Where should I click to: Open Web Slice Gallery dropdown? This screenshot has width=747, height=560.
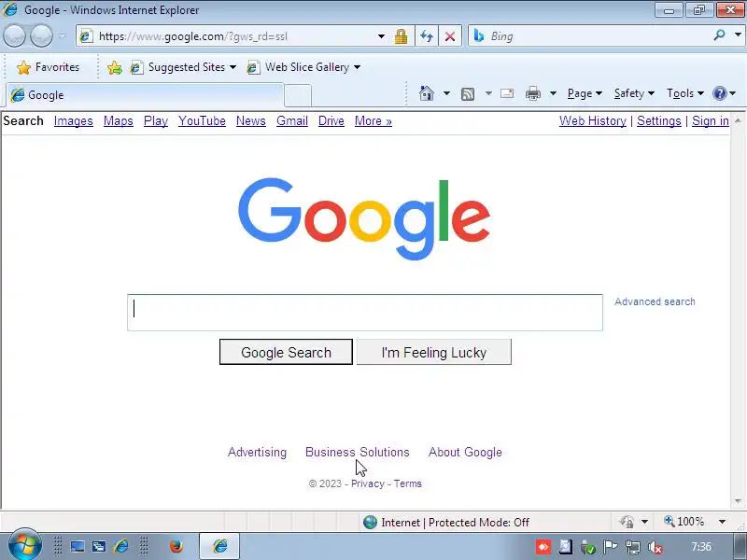coord(303,67)
